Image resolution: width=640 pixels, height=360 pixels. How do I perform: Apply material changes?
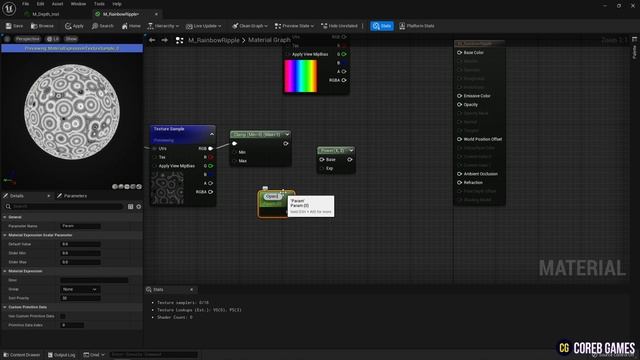(x=74, y=26)
